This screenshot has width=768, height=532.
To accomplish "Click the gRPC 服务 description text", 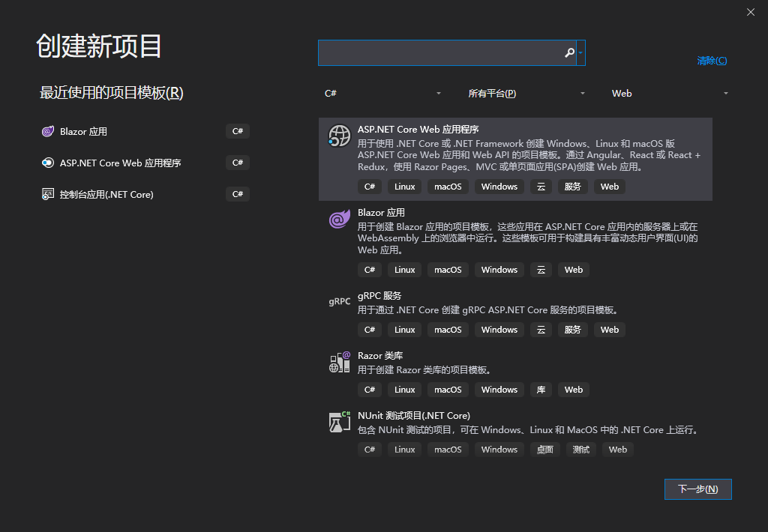I will click(489, 309).
